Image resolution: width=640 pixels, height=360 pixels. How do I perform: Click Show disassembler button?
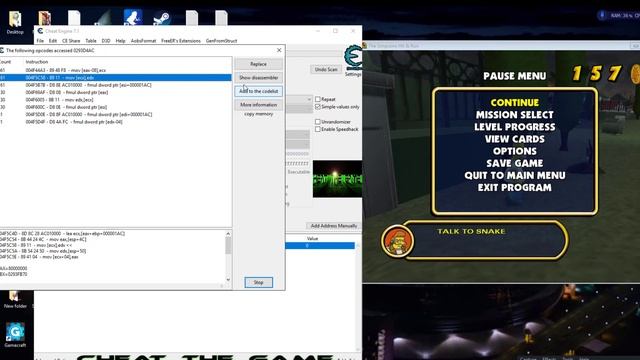pyautogui.click(x=258, y=78)
